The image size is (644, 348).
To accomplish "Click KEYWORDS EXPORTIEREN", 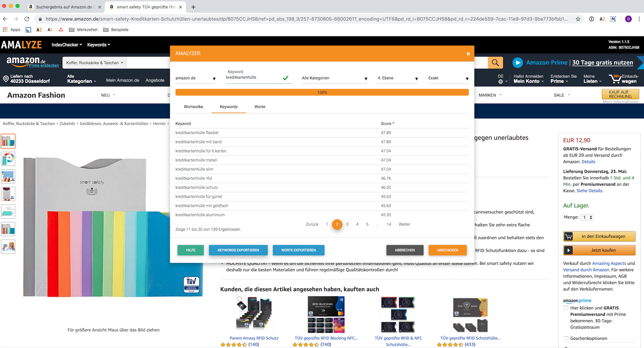I will pyautogui.click(x=238, y=250).
